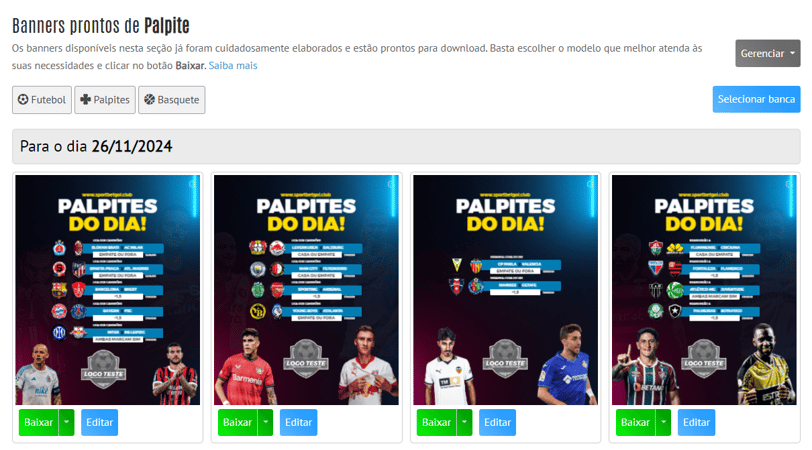Open the Fluminense banner thumbnail
812x450 pixels.
click(704, 290)
